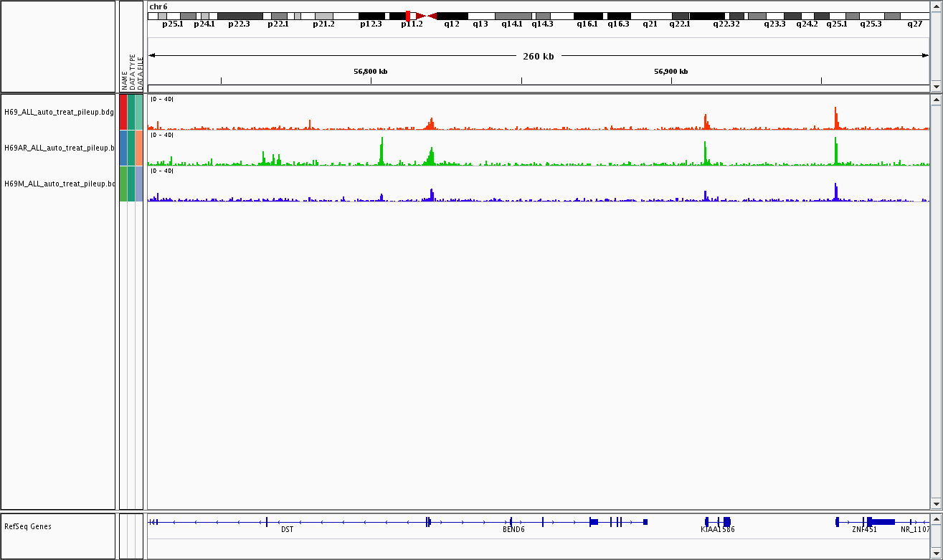Click the RefSeq Genes track label

pos(28,526)
